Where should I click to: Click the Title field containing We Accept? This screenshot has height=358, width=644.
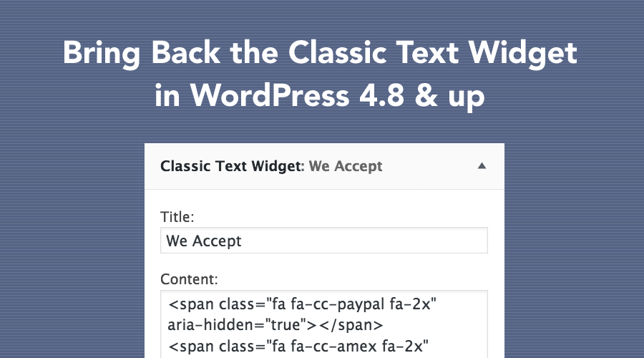[x=324, y=241]
